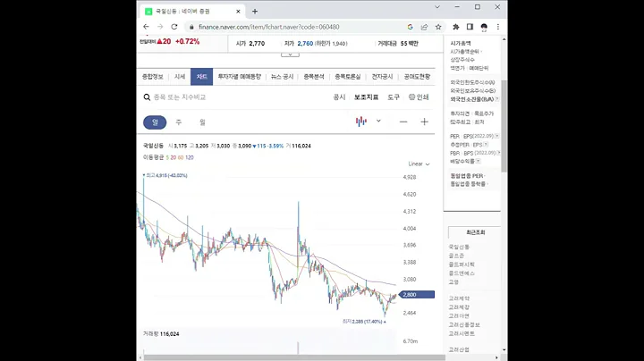Open the 공매도현황 tab
This screenshot has width=644, height=361.
(417, 77)
